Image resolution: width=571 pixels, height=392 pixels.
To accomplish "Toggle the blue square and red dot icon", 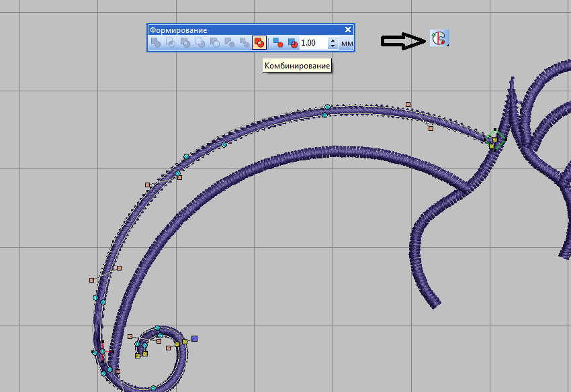I will coord(278,43).
